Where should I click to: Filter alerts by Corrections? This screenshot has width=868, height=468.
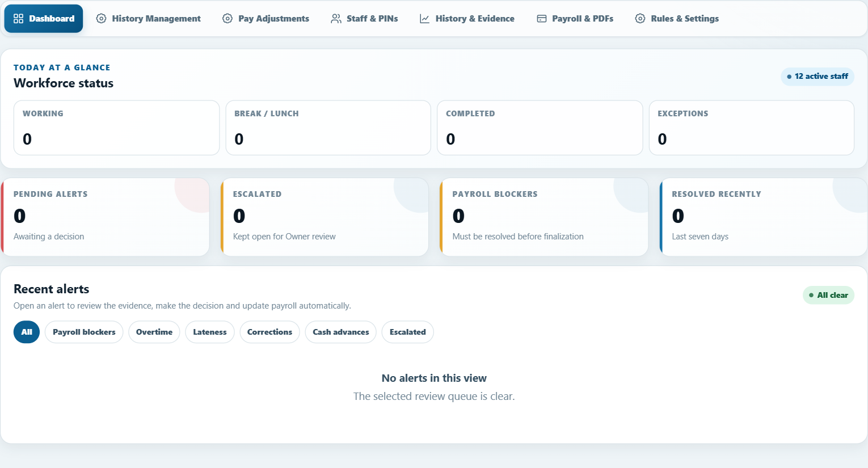269,332
